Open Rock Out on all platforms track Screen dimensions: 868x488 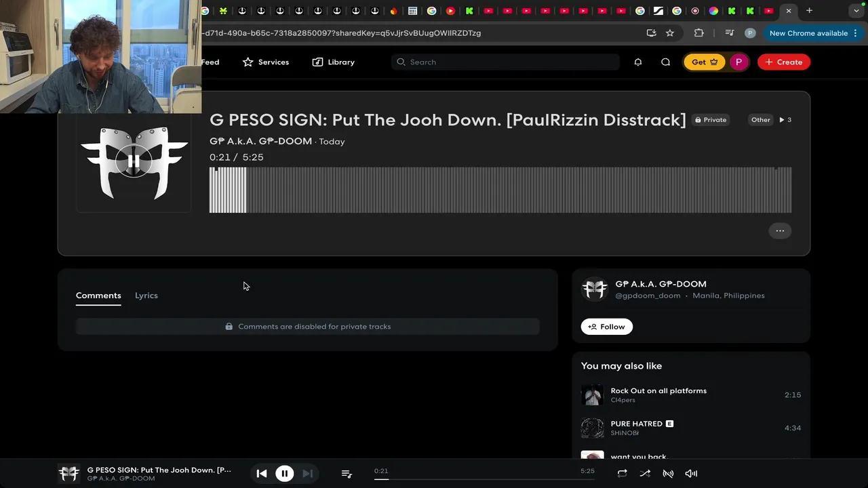click(x=658, y=390)
